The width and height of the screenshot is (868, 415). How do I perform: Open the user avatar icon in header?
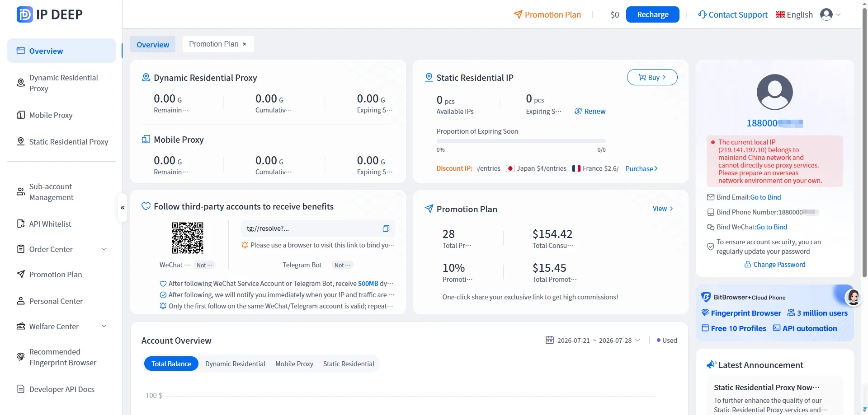(x=826, y=14)
